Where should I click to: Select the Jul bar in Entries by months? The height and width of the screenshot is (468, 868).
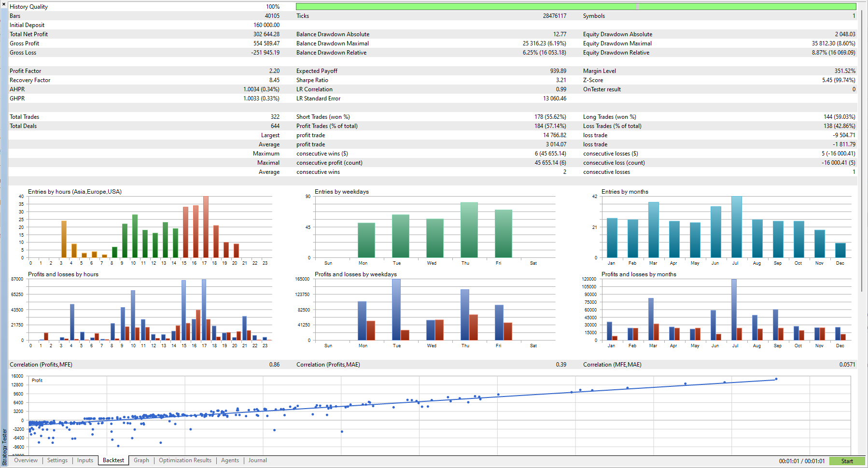click(x=736, y=227)
